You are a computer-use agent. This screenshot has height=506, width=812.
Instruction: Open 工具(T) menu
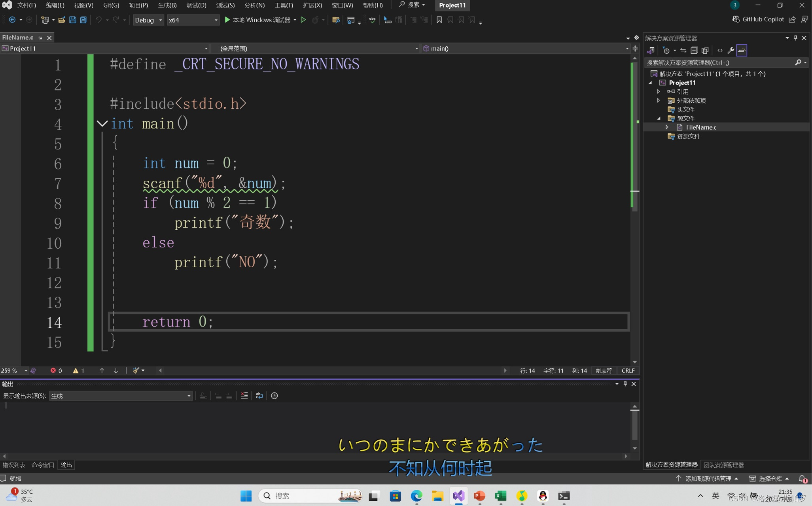(284, 5)
